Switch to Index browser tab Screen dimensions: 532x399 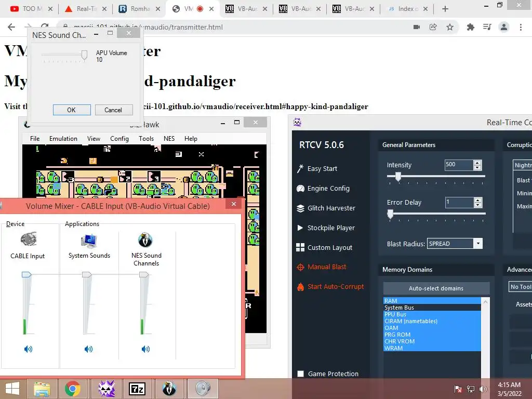[x=407, y=9]
